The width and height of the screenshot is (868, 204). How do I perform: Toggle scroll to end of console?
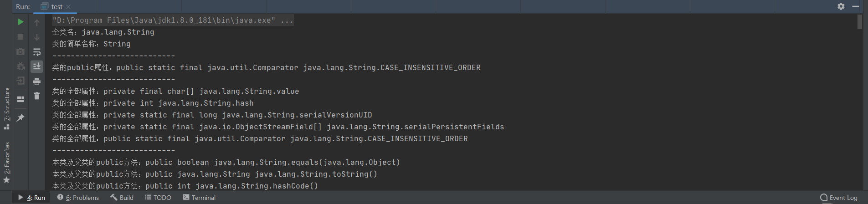click(x=37, y=66)
